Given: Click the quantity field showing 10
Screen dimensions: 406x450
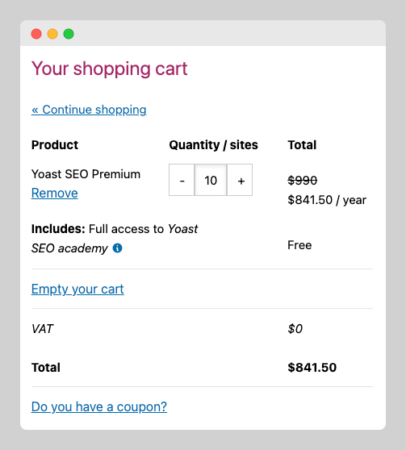Looking at the screenshot, I should tap(211, 180).
